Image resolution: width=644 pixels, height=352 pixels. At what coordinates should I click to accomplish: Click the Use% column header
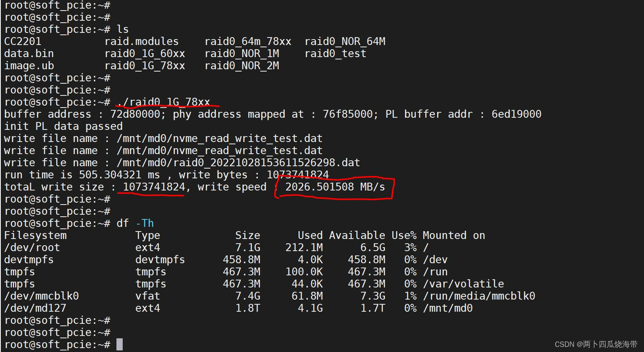tap(404, 235)
